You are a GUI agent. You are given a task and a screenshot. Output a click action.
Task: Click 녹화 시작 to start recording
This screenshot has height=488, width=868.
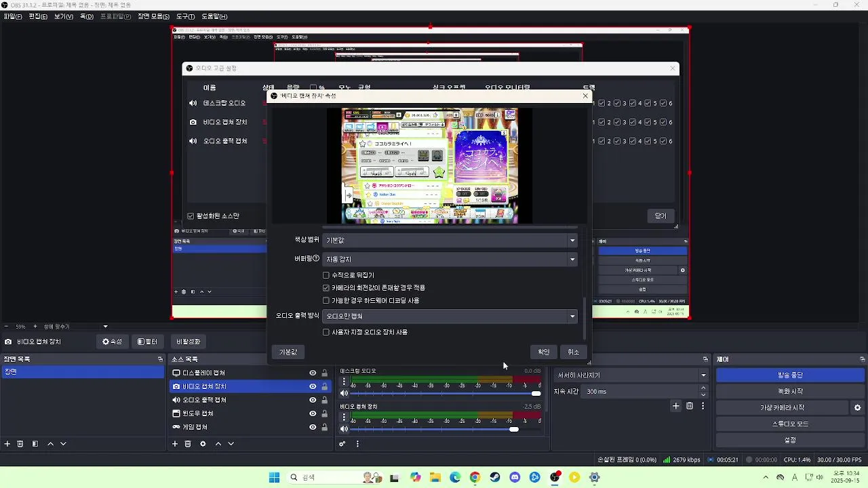(790, 391)
